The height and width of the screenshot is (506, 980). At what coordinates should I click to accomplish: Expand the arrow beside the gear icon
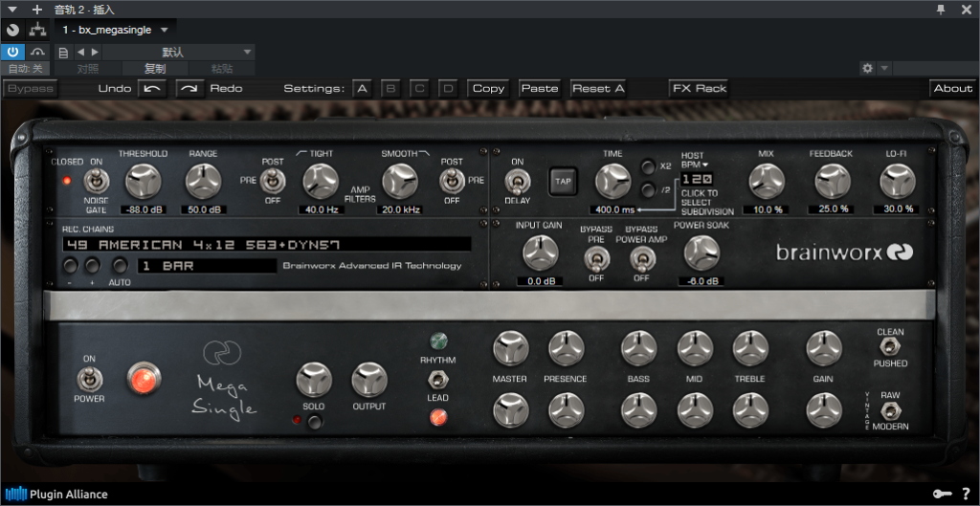click(x=884, y=68)
